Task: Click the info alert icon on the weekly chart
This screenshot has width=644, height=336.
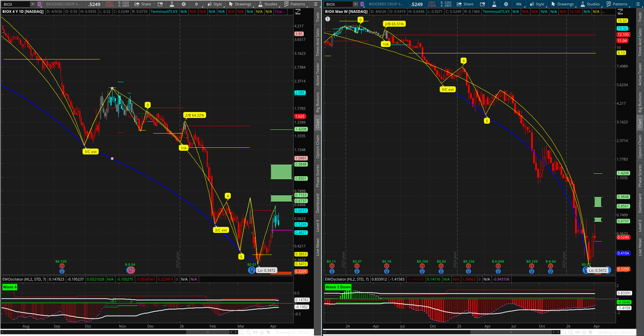Action: [327, 19]
